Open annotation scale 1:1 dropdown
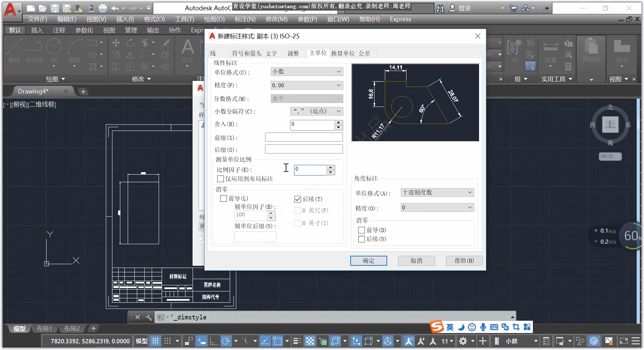This screenshot has width=644, height=350. pyautogui.click(x=447, y=341)
